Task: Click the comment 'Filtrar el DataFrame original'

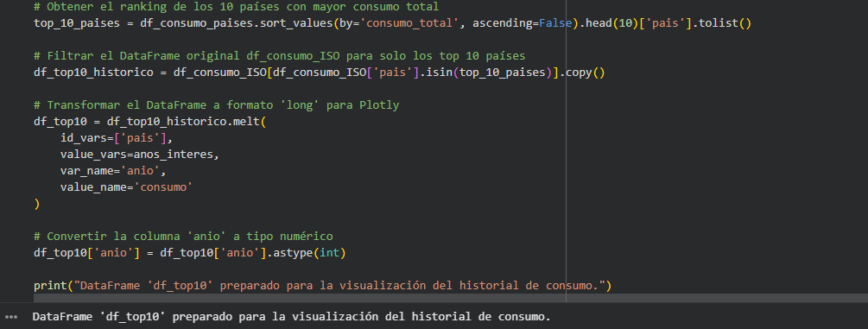Action: click(280, 56)
